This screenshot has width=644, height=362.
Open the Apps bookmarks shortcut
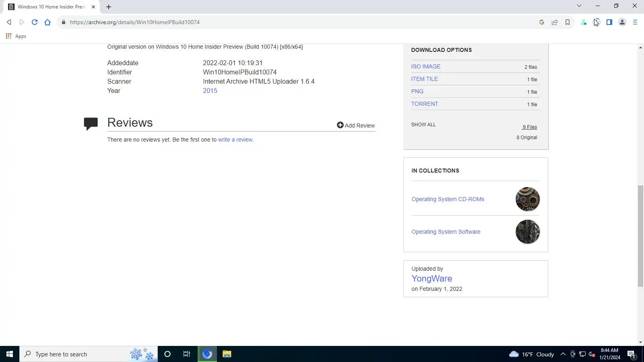[16, 36]
